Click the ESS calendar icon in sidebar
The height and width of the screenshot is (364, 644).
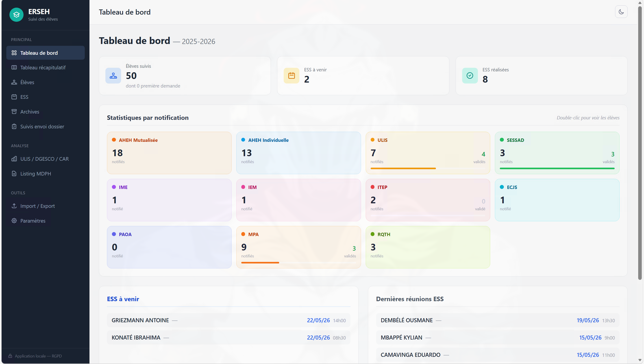14,97
